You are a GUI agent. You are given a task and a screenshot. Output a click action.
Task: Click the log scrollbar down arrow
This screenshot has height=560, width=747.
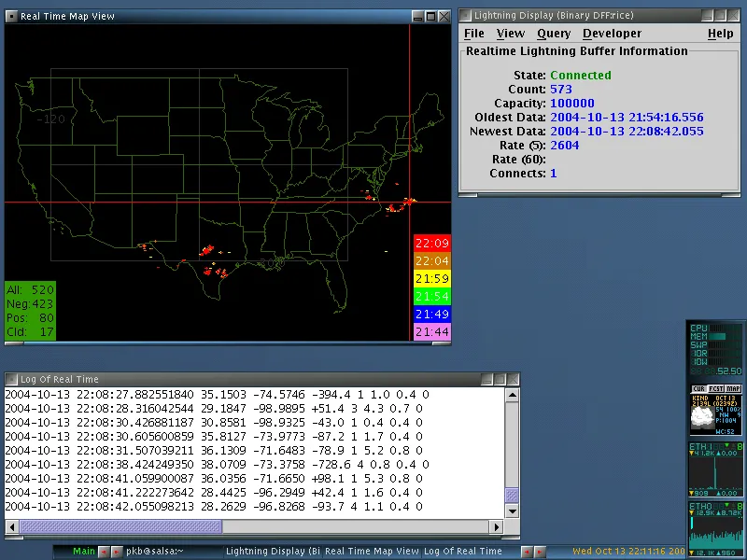[512, 511]
